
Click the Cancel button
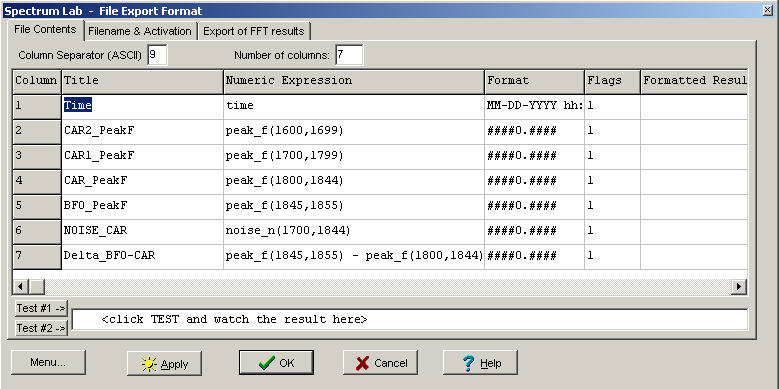click(380, 363)
